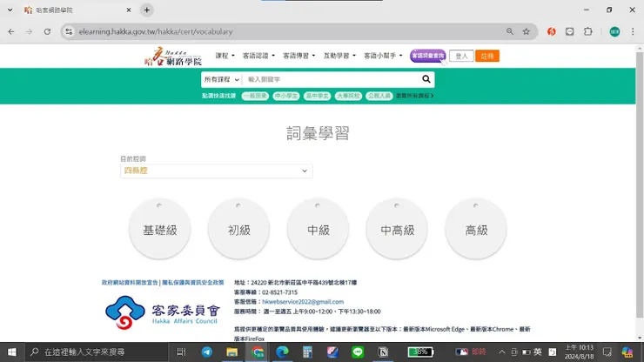Image resolution: width=644 pixels, height=362 pixels.
Task: Click the purple 客語詞彙查詢 button
Action: point(427,56)
